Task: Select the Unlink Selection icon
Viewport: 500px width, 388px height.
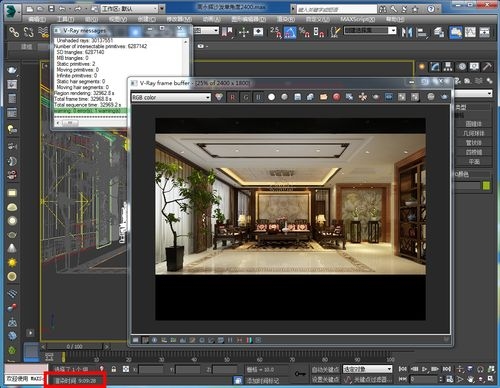Action: point(28,32)
